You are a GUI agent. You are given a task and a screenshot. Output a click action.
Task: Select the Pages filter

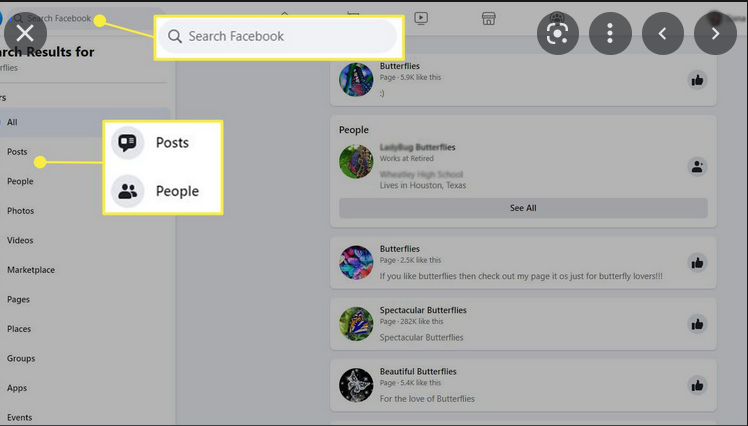(18, 300)
